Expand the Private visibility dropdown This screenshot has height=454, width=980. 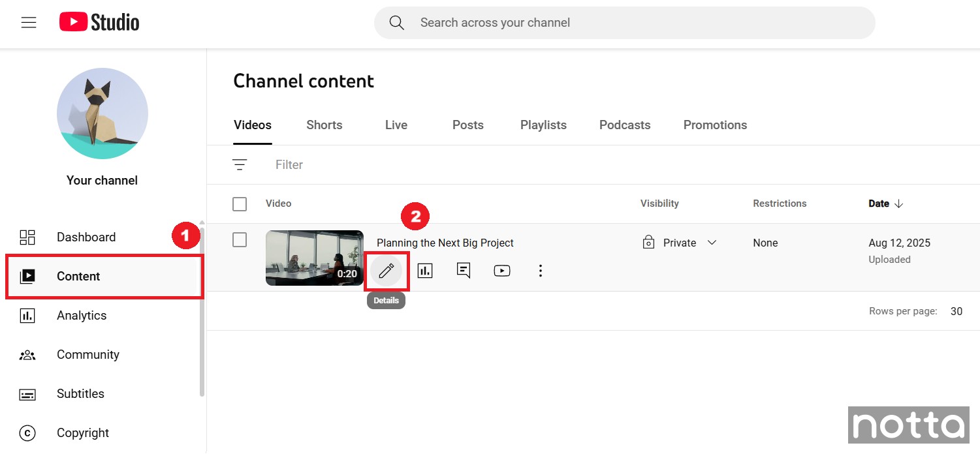[712, 243]
